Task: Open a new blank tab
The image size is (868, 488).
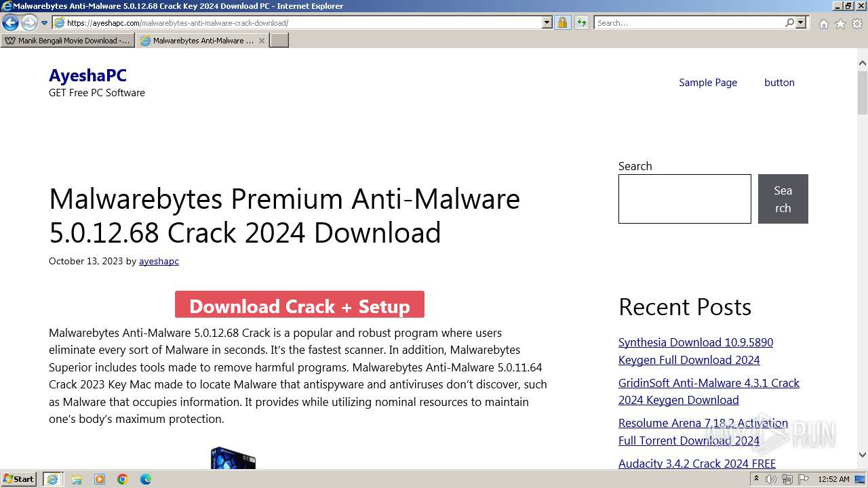Action: 279,41
